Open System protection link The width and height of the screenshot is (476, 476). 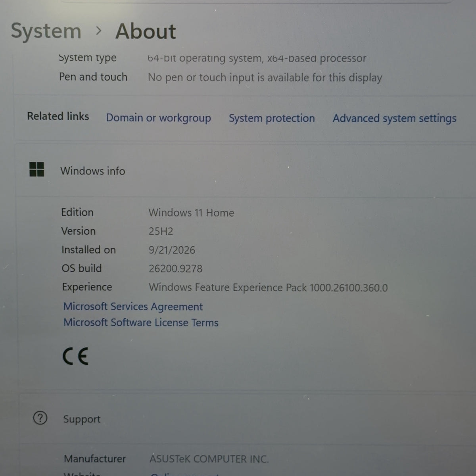[272, 118]
